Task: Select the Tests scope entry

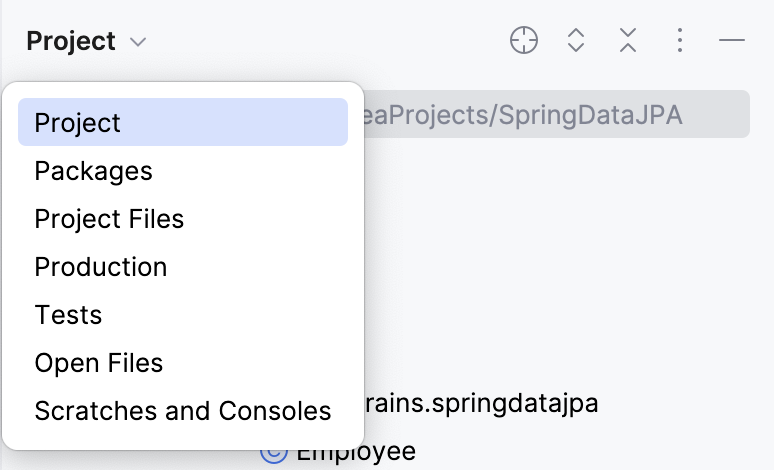Action: (x=68, y=315)
